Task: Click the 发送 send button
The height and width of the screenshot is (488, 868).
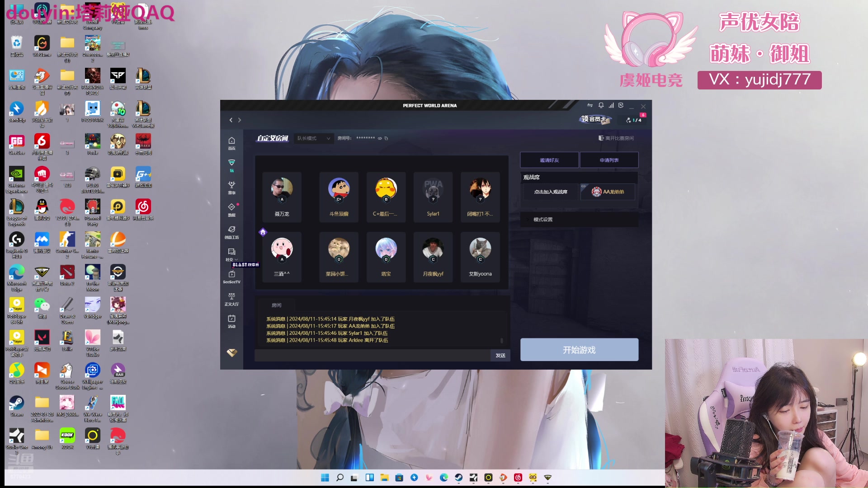Action: coord(500,355)
